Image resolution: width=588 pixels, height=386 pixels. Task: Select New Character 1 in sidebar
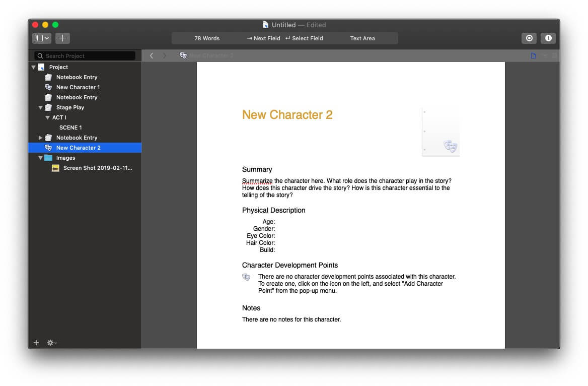85,88
